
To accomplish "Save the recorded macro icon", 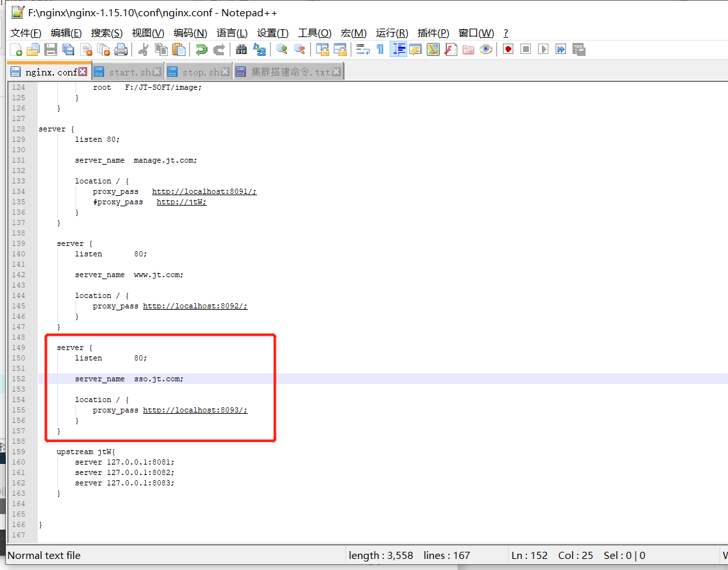I will click(578, 49).
